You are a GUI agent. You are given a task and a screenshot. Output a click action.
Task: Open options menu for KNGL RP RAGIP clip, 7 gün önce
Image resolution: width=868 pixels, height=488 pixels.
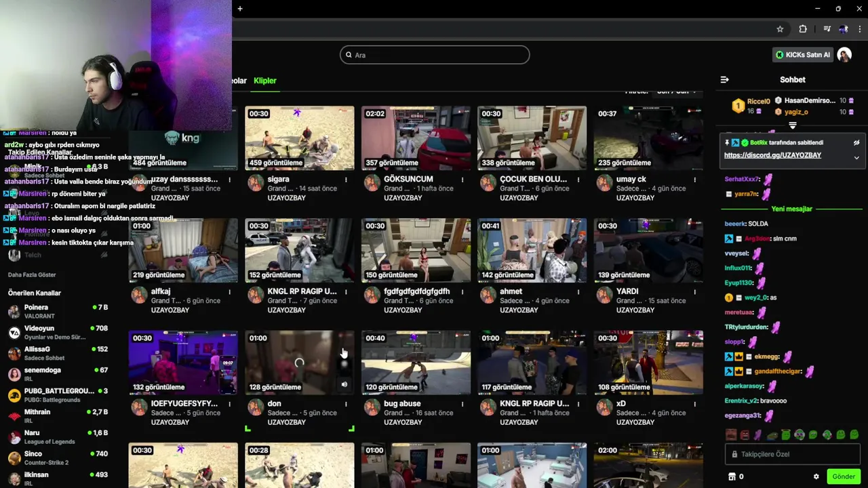point(346,291)
